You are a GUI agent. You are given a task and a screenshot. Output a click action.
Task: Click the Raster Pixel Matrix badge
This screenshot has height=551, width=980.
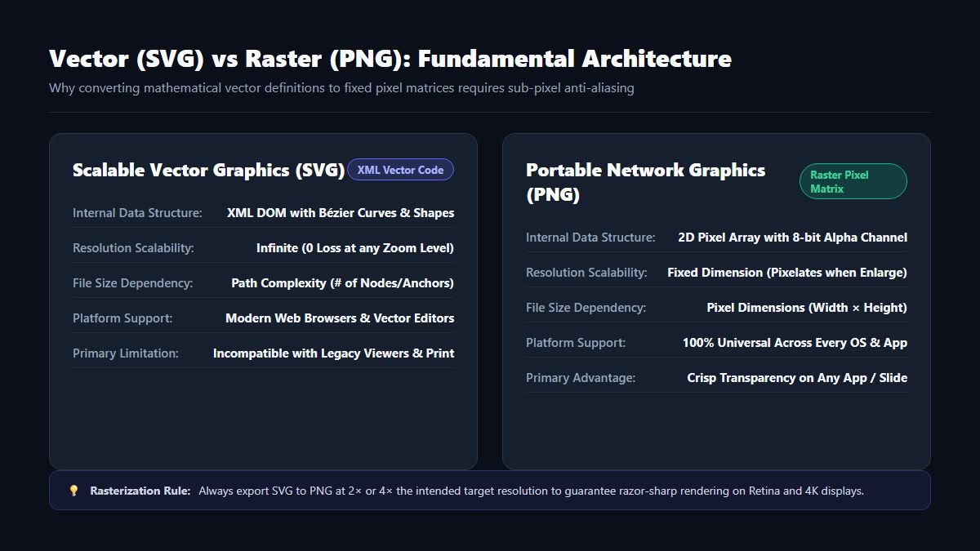click(x=853, y=181)
